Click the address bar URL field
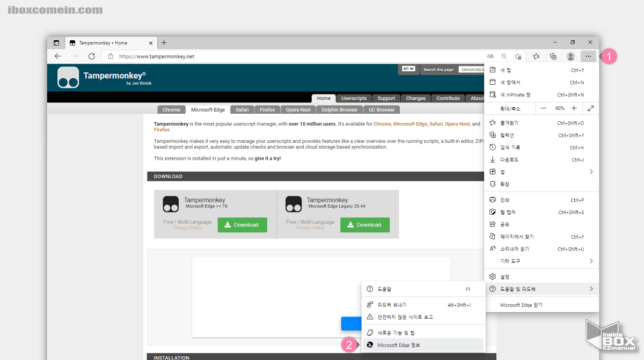The width and height of the screenshot is (644, 360). [295, 56]
